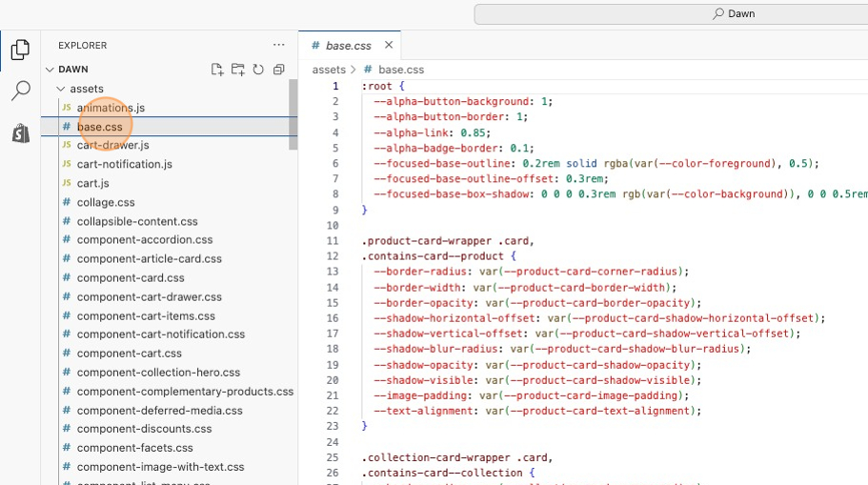Click the New Folder icon in Explorer

(238, 70)
